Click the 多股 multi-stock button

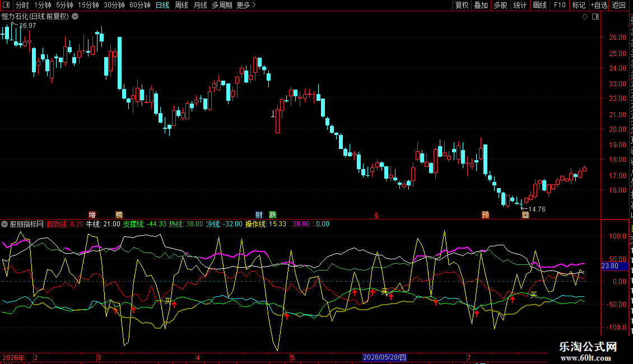click(500, 5)
